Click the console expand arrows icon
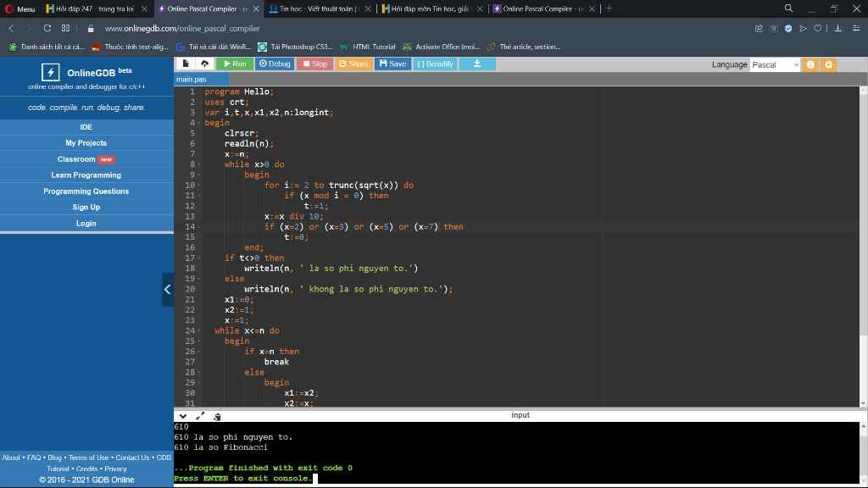The image size is (868, 488). [200, 415]
